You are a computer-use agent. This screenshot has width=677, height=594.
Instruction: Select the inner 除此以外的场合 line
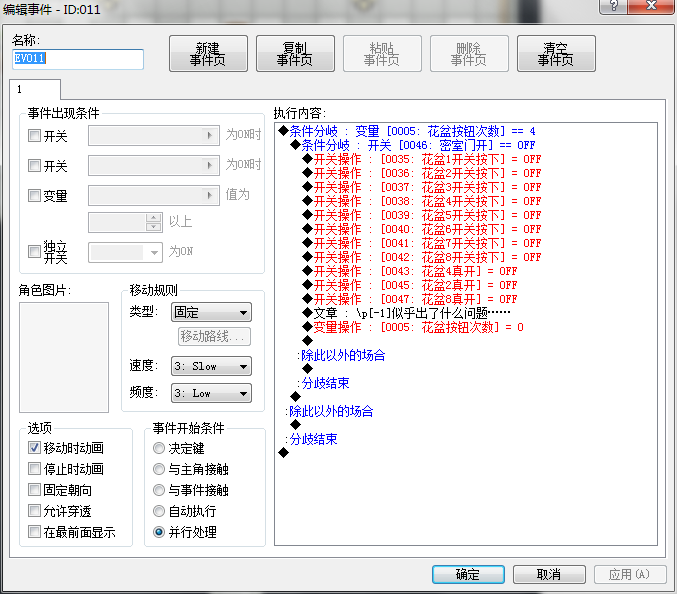tap(341, 355)
